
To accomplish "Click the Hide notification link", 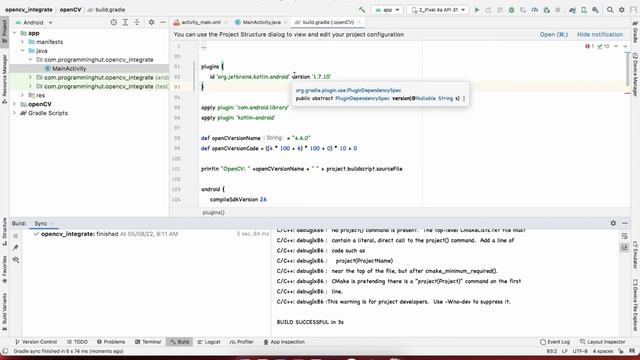I will point(600,34).
